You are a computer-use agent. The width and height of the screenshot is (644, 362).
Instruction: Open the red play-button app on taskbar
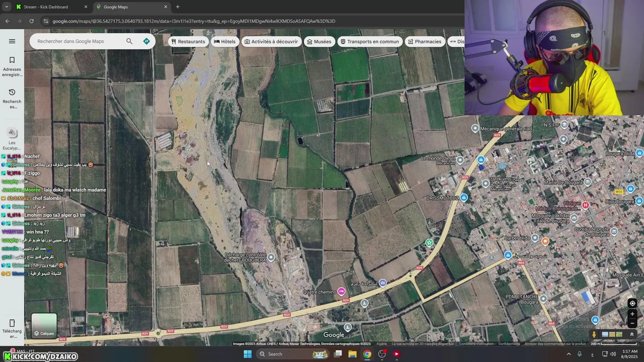click(x=396, y=354)
